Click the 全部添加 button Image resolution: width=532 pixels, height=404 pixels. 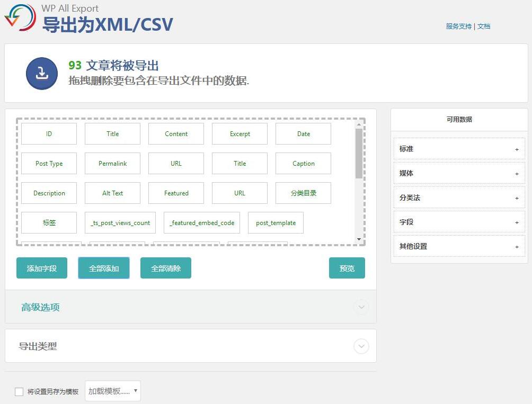tap(103, 268)
